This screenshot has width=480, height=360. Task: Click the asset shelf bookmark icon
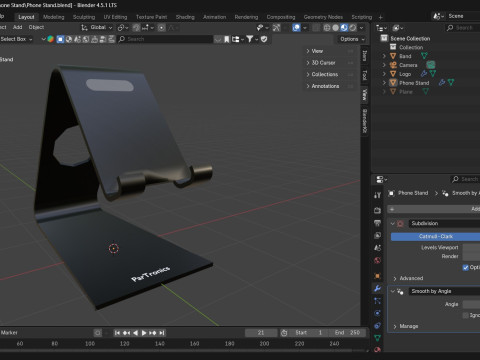pyautogui.click(x=227, y=39)
